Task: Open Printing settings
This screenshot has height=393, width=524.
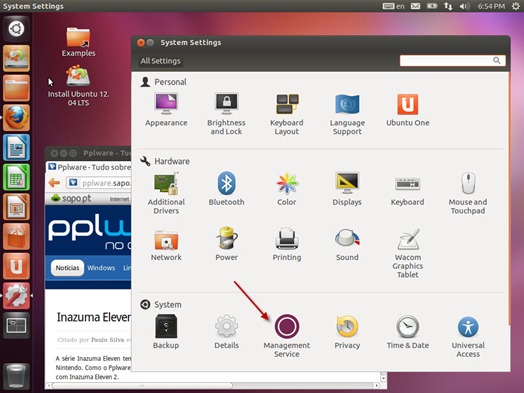Action: tap(287, 244)
